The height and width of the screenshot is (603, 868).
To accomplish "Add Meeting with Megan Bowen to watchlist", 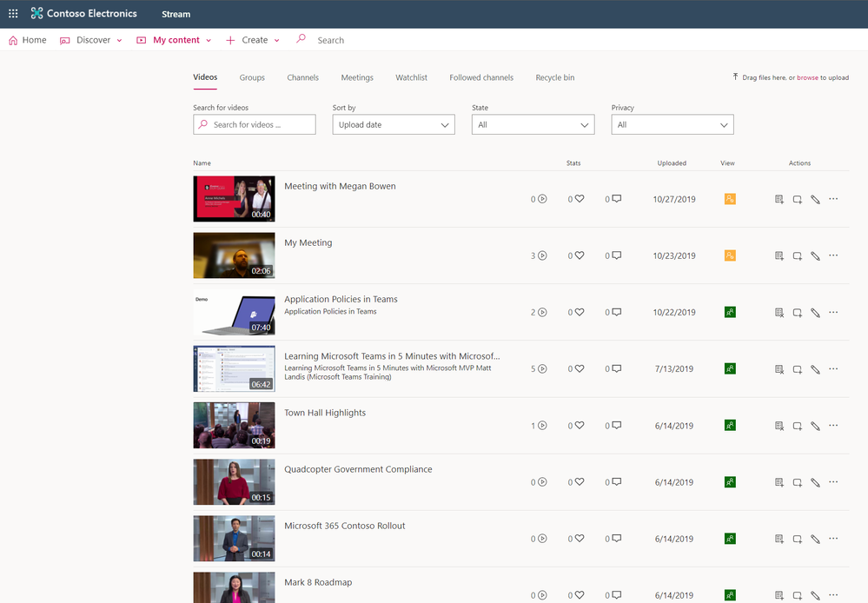I will click(779, 200).
